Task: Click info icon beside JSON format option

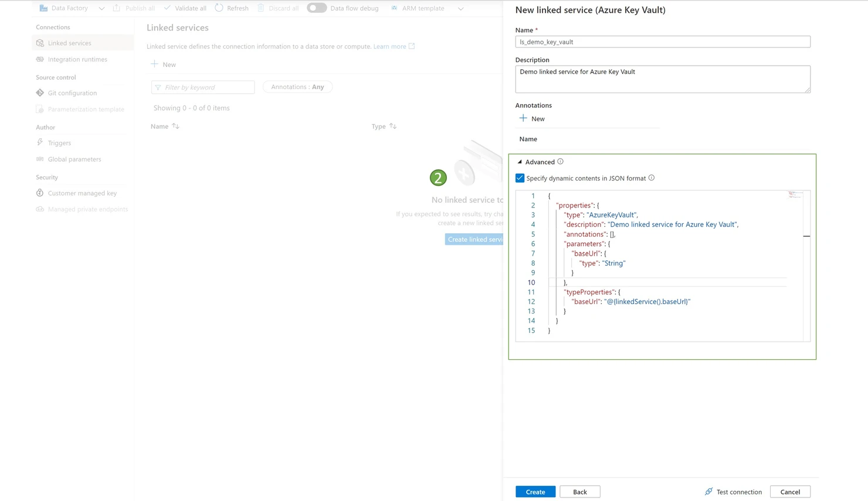Action: [x=652, y=178]
